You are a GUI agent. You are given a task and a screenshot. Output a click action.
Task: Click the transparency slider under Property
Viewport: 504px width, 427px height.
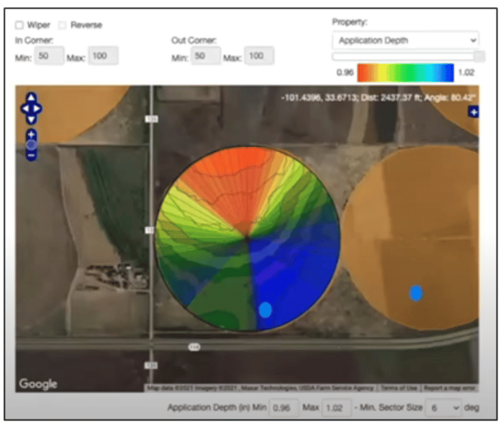(405, 56)
